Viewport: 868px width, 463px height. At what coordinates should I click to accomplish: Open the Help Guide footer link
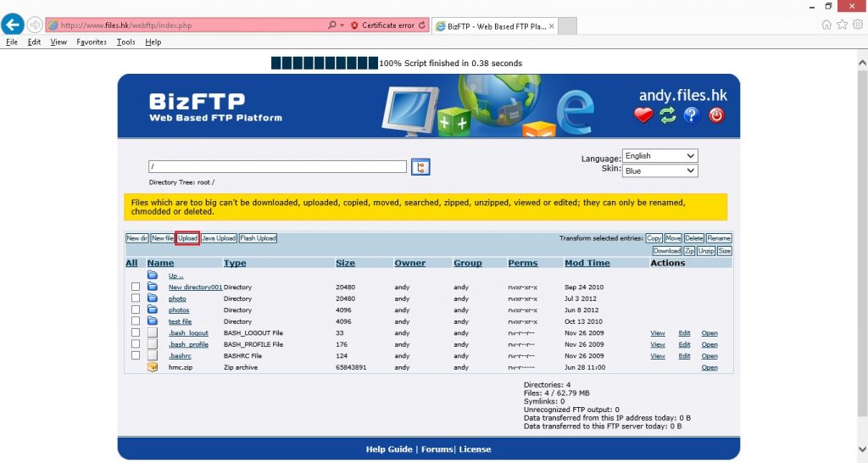388,449
